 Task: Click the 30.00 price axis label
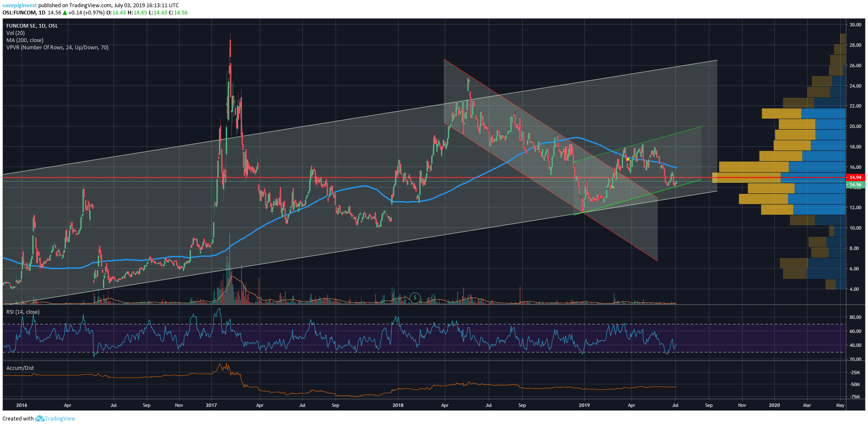click(855, 25)
